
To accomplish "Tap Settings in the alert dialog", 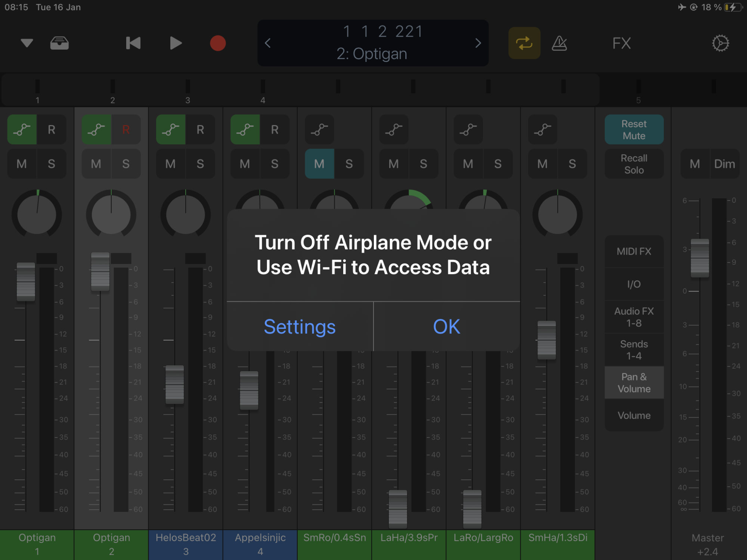I will pyautogui.click(x=300, y=327).
